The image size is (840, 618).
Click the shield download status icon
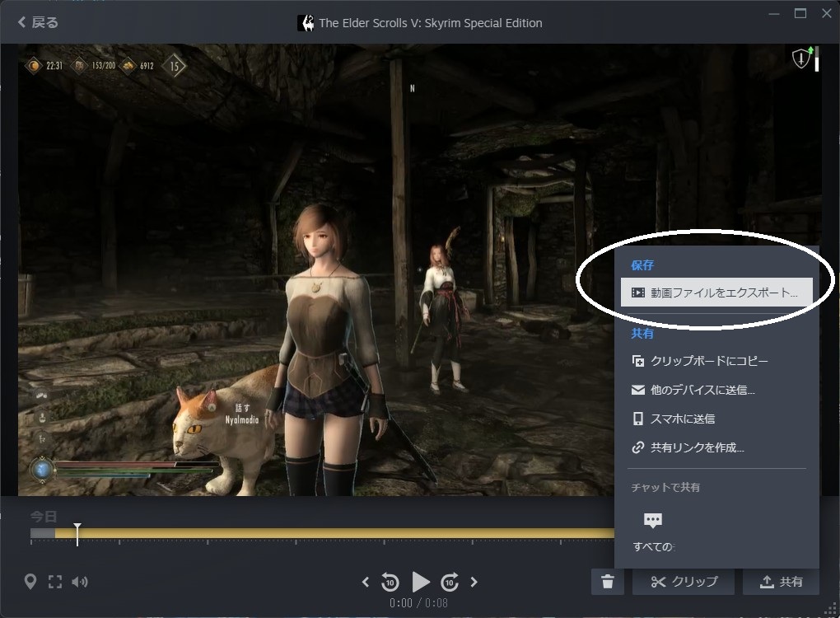click(x=801, y=58)
